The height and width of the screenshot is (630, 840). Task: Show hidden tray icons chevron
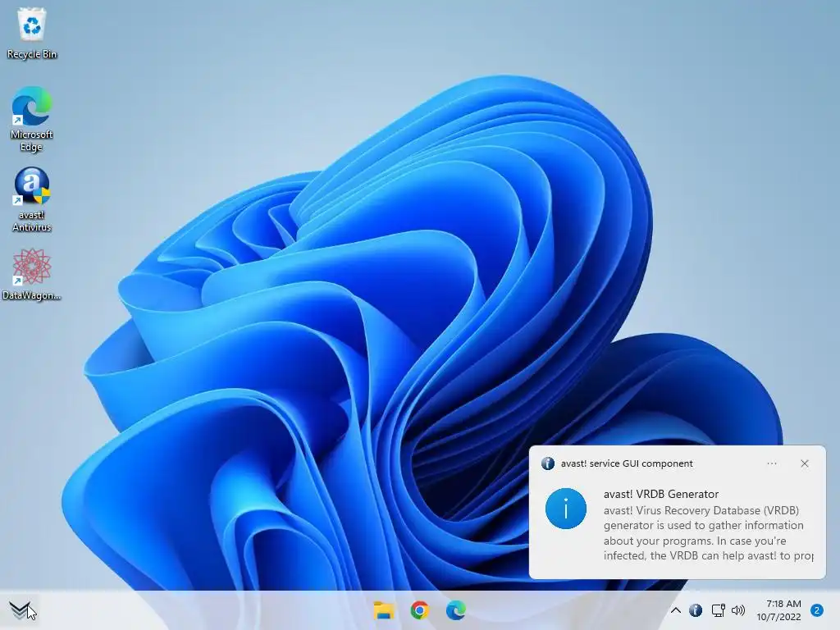[676, 610]
